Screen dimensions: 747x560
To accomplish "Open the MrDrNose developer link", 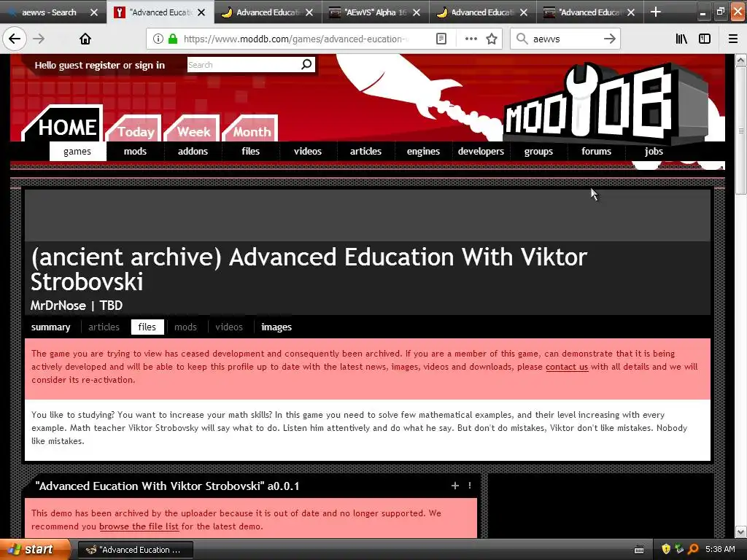I will (x=58, y=306).
